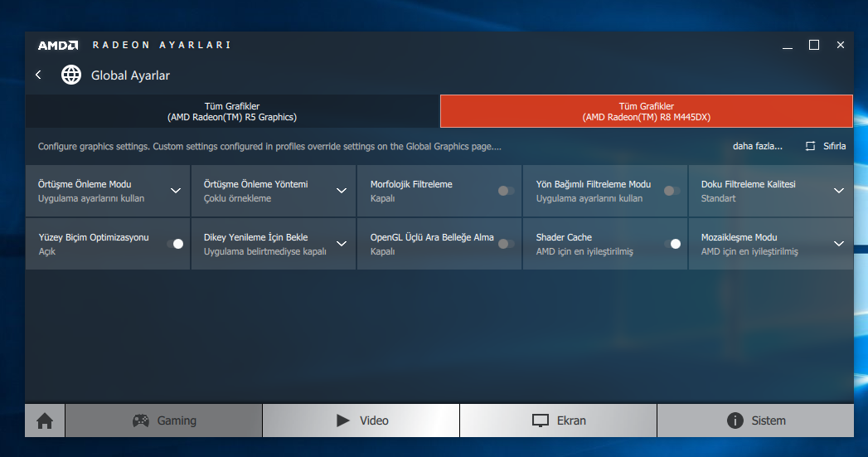This screenshot has height=457, width=868.
Task: Expand Doku Filtreleme Kalitesi dropdown
Action: point(839,191)
